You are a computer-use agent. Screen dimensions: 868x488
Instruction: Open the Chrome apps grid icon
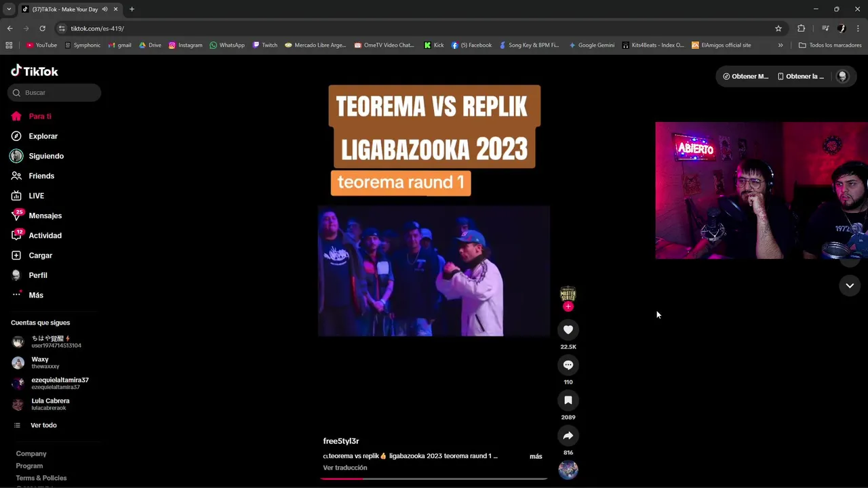[9, 45]
